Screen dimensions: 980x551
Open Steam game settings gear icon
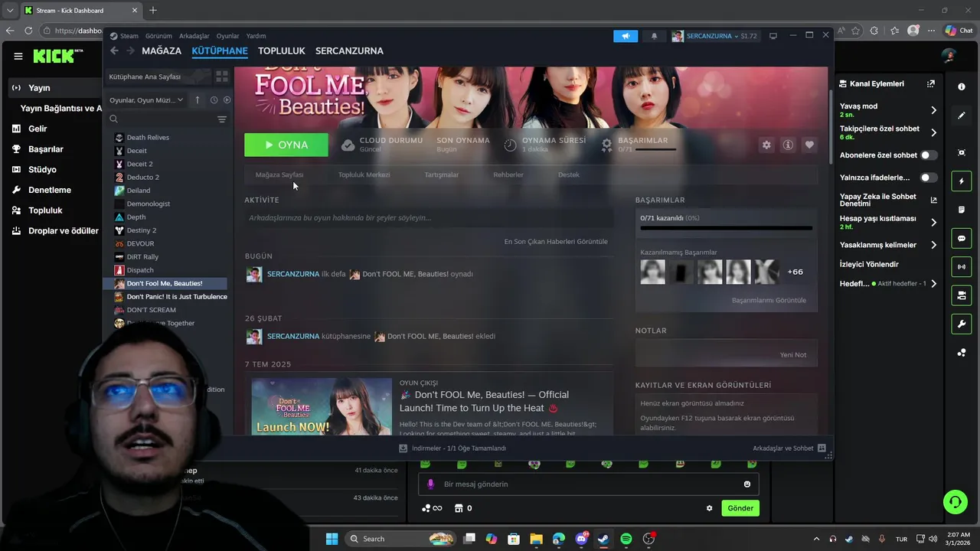766,145
